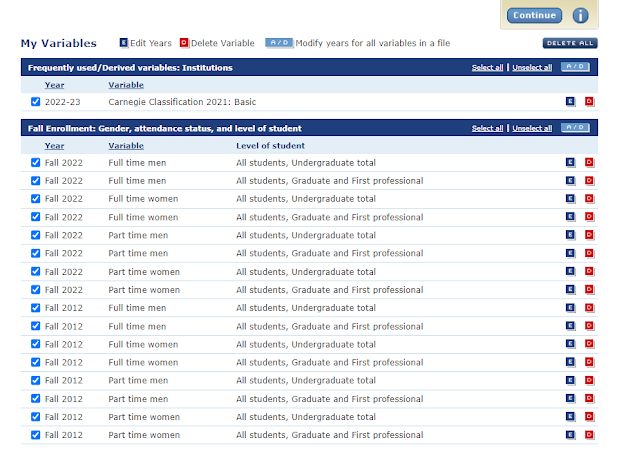Click the Delete All button
639x456 pixels.
pos(570,43)
